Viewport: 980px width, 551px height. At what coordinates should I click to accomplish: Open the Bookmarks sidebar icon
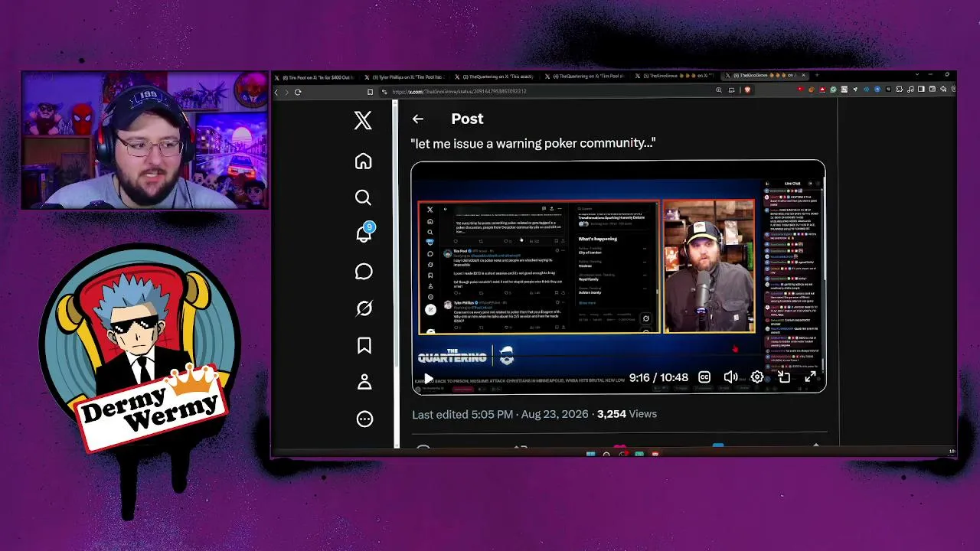coord(364,345)
